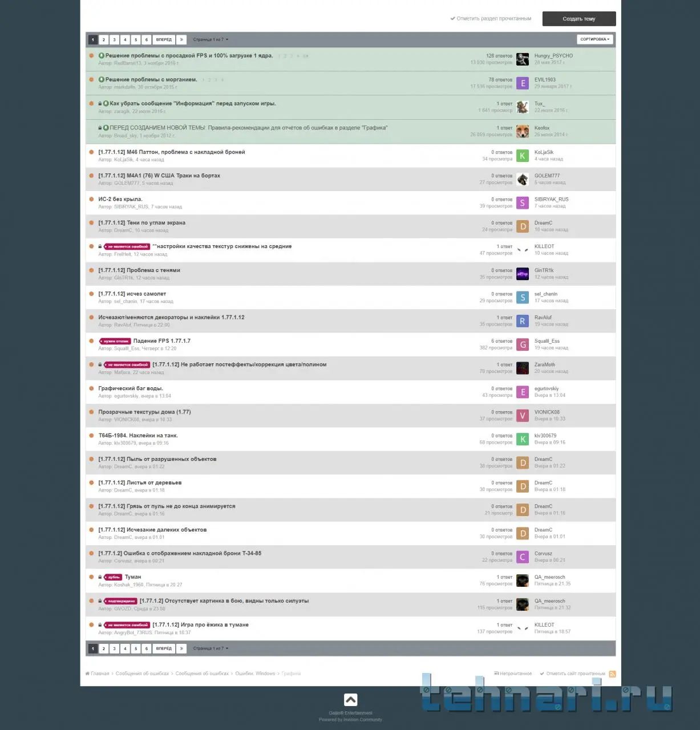Click Создать тему button
Screen dimensions: 700x730
pos(579,19)
